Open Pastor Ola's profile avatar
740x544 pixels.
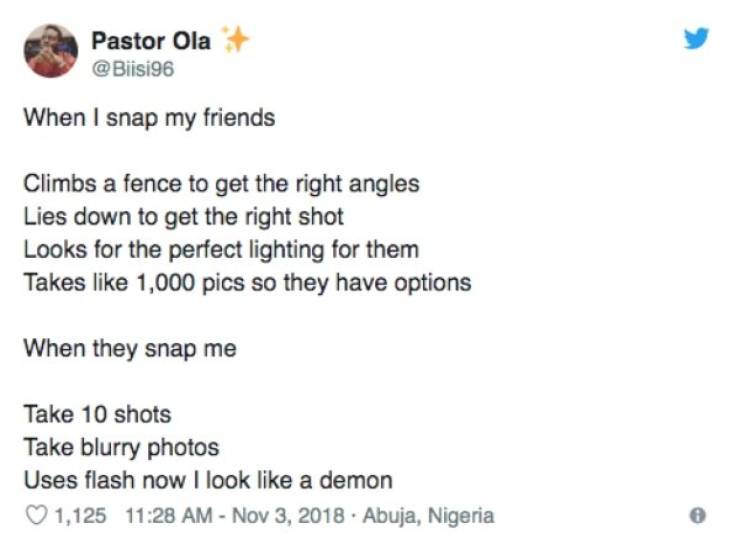(49, 50)
